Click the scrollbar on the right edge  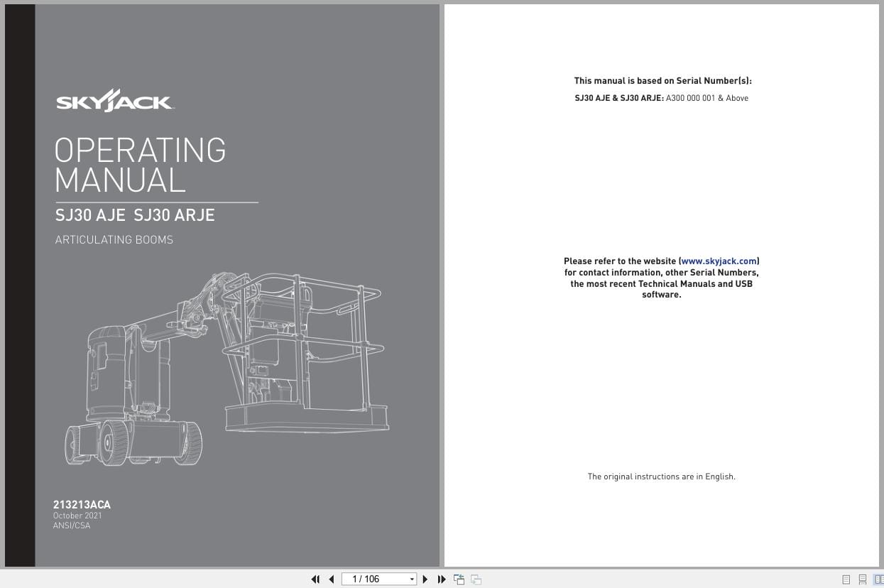point(880,284)
